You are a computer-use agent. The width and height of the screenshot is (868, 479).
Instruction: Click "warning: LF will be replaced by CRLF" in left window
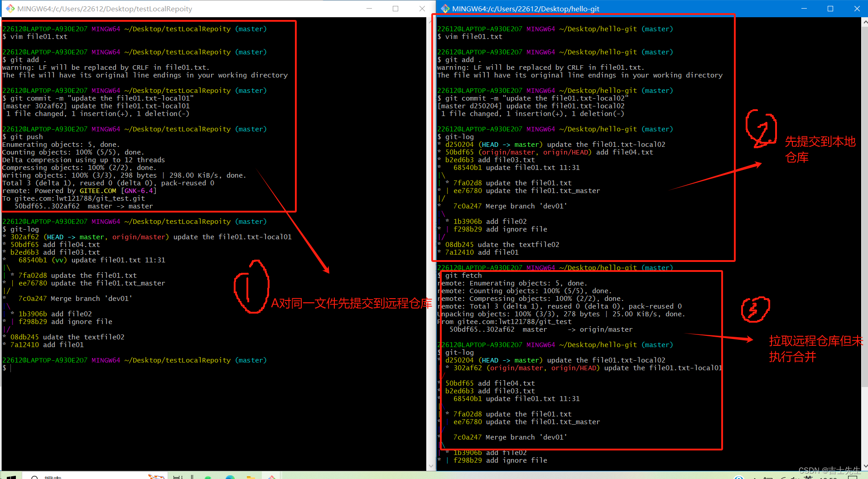pyautogui.click(x=106, y=68)
